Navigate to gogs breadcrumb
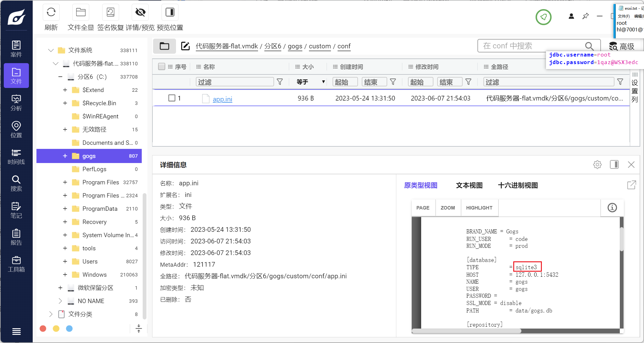The height and width of the screenshot is (343, 644). [295, 46]
